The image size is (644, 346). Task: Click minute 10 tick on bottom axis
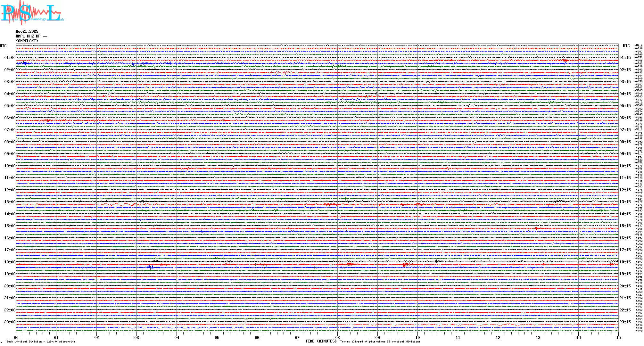point(417,337)
